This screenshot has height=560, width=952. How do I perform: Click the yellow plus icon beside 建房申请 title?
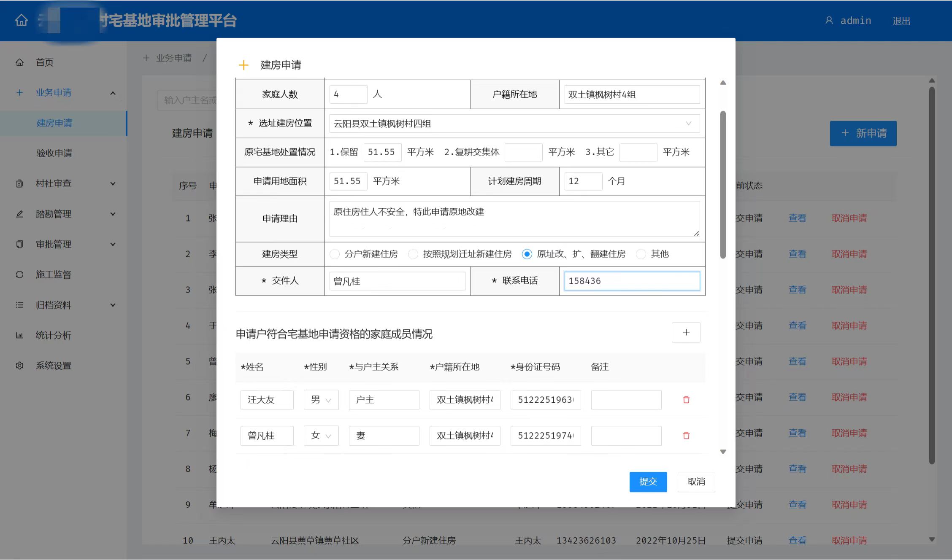(243, 65)
